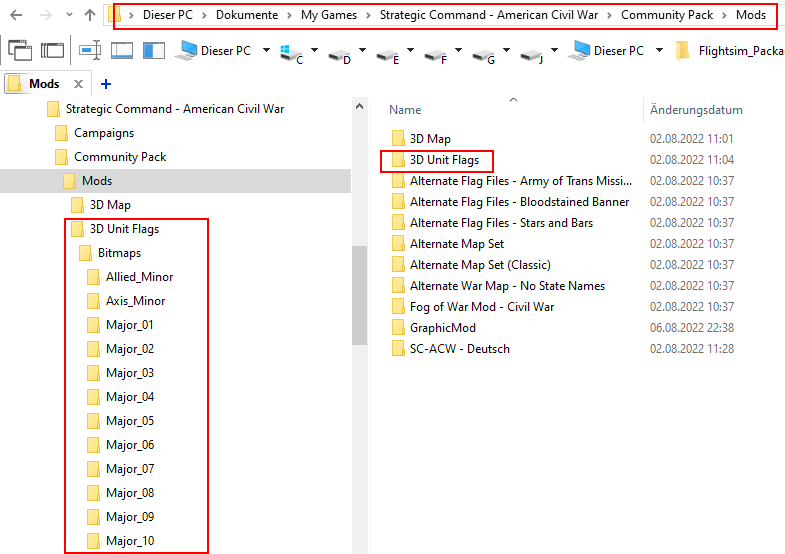Click My Games breadcrumb
The height and width of the screenshot is (554, 785).
pos(329,15)
